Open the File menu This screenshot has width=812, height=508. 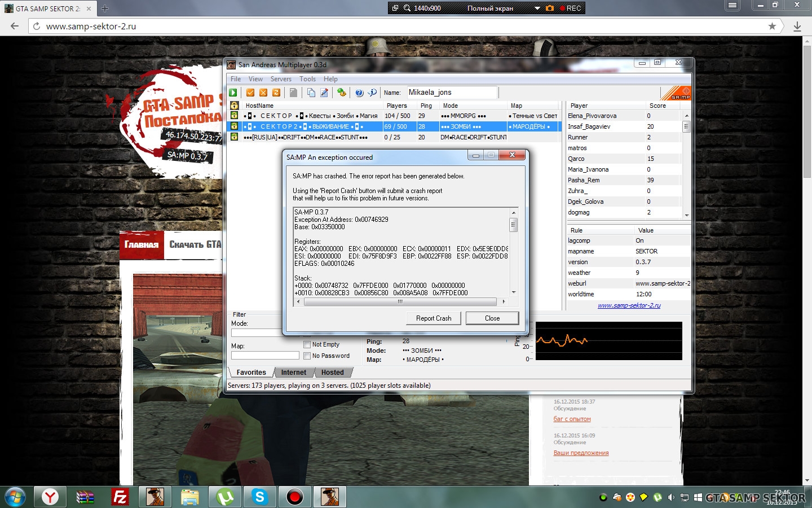(x=236, y=79)
